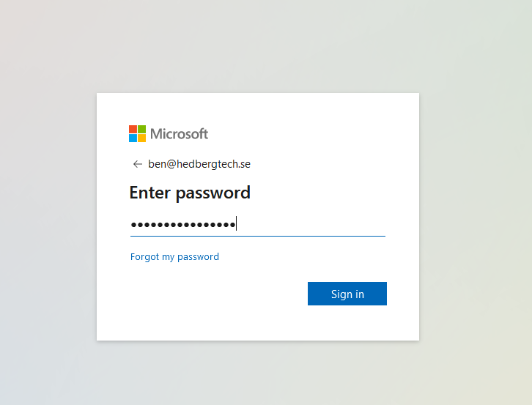Click the Enter password heading
Viewport: 532px width, 405px height.
[x=190, y=193]
